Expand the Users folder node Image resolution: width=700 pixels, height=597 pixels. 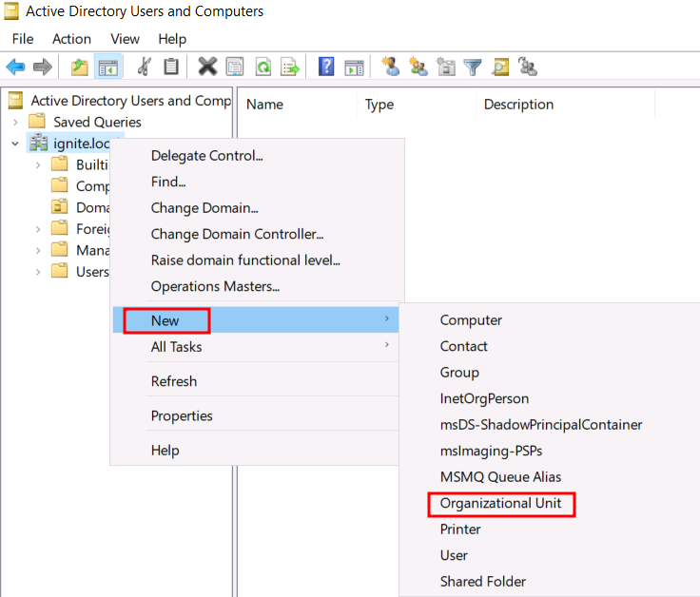point(38,272)
